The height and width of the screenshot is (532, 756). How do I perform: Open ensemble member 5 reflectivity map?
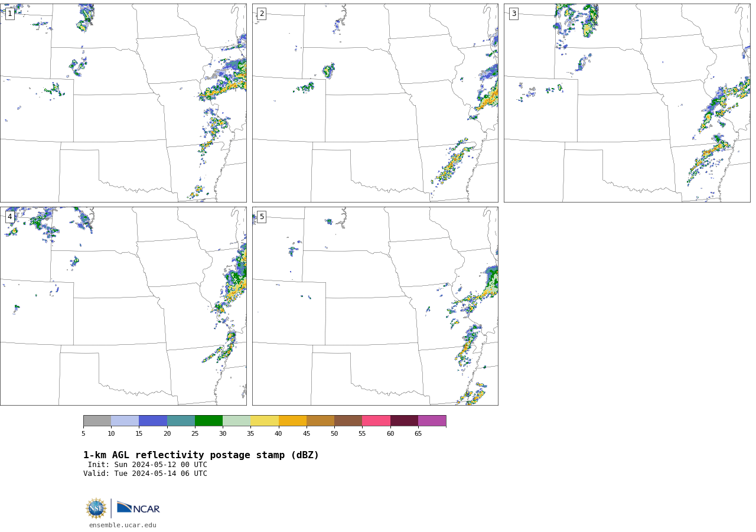(x=375, y=306)
